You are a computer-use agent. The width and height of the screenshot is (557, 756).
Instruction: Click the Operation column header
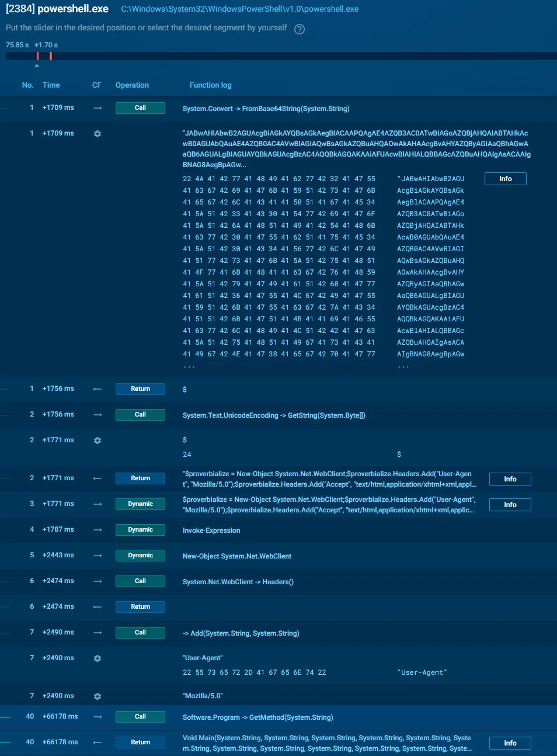coord(132,85)
